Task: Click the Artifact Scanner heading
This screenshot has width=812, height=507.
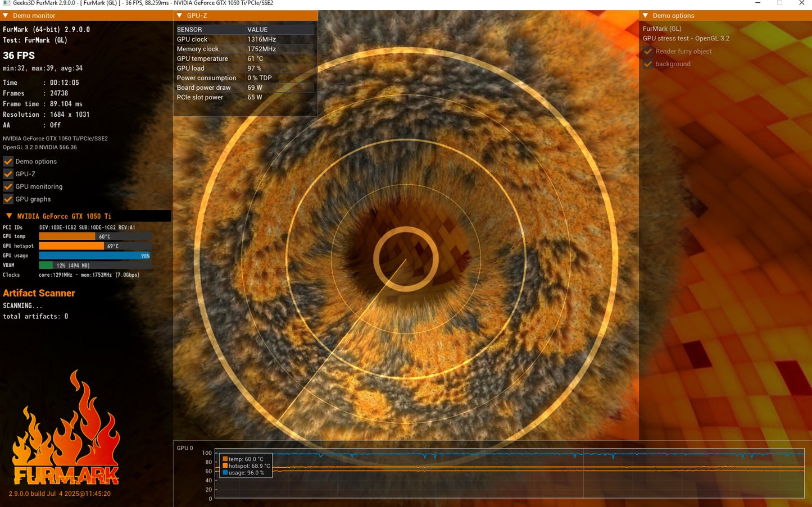Action: (39, 293)
